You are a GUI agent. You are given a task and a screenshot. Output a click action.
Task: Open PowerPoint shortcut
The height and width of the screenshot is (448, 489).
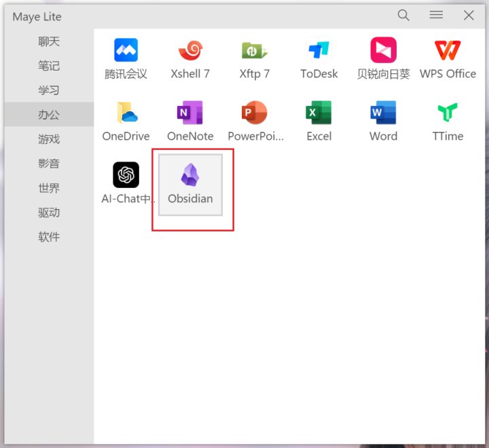pos(256,122)
